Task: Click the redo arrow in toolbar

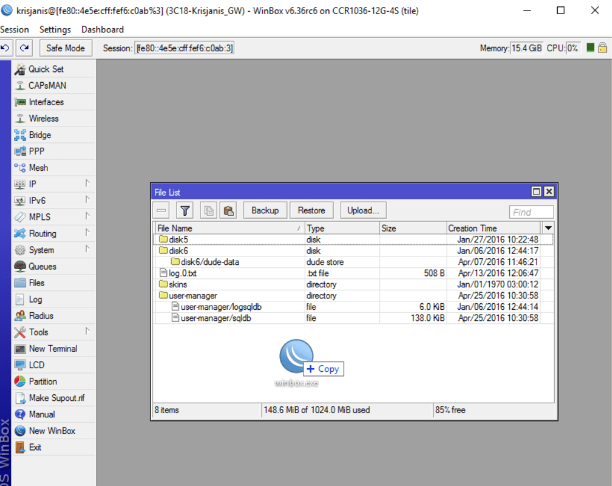Action: pyautogui.click(x=24, y=48)
